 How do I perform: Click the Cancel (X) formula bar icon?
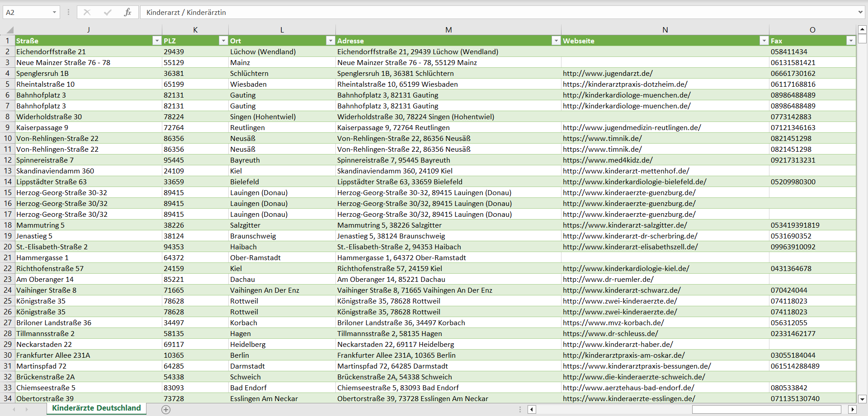tap(87, 12)
